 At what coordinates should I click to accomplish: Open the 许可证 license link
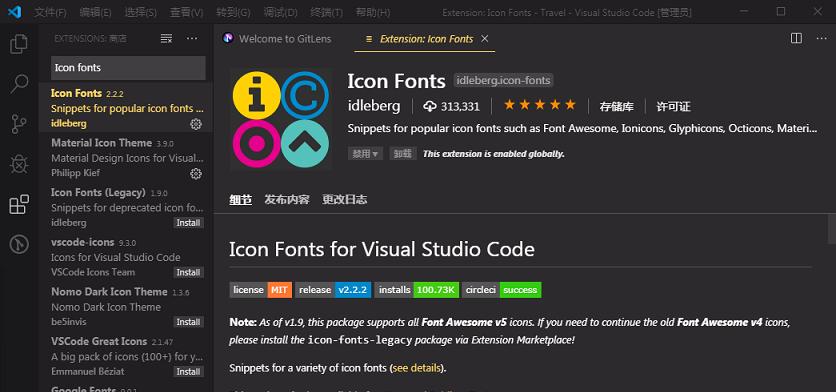(x=673, y=107)
